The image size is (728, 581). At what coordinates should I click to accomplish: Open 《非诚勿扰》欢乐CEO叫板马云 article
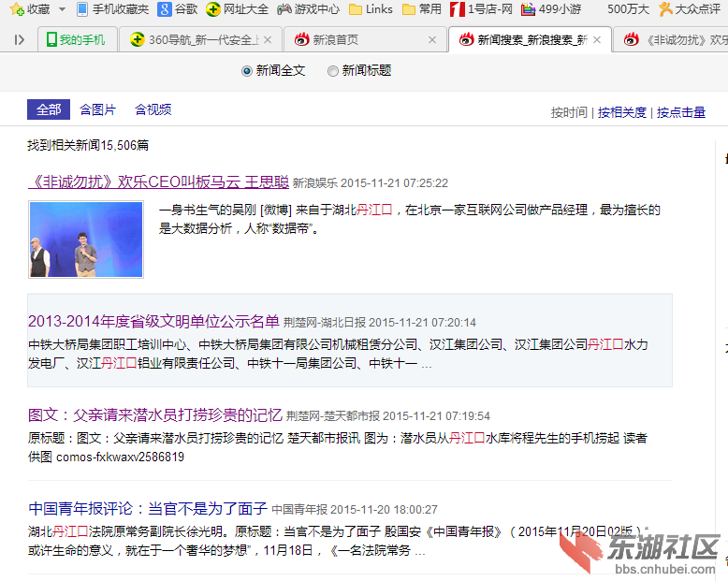coord(158,182)
